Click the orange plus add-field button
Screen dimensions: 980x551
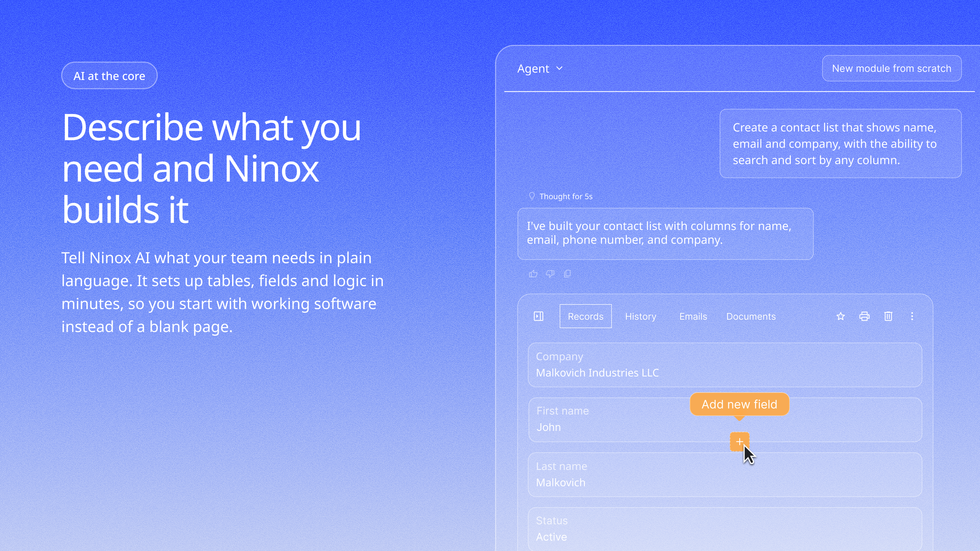click(739, 442)
